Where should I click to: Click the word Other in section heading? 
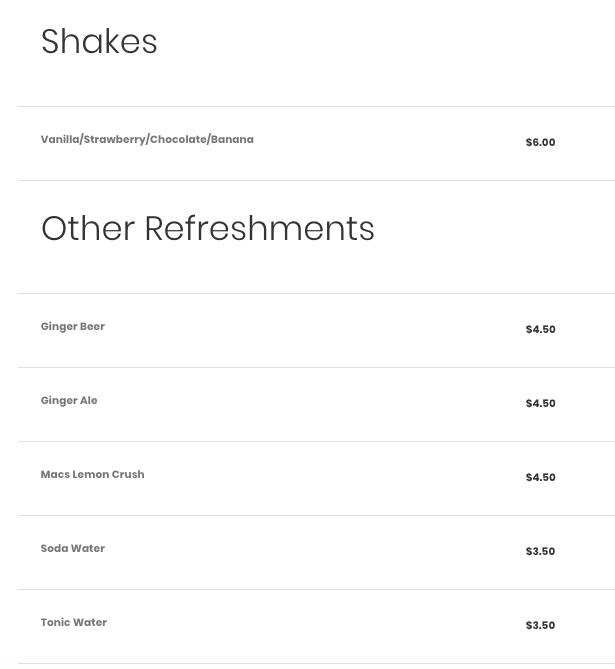click(88, 229)
